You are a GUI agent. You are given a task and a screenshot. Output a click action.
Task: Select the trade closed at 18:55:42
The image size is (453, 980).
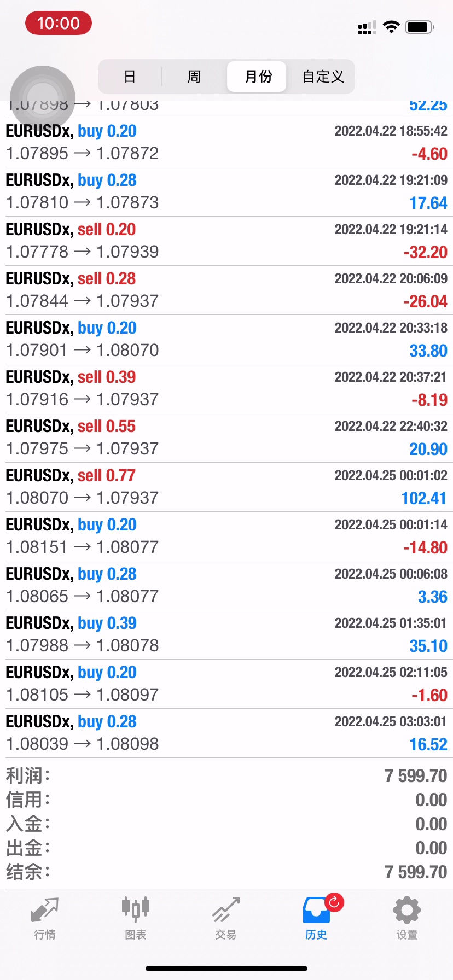click(226, 142)
